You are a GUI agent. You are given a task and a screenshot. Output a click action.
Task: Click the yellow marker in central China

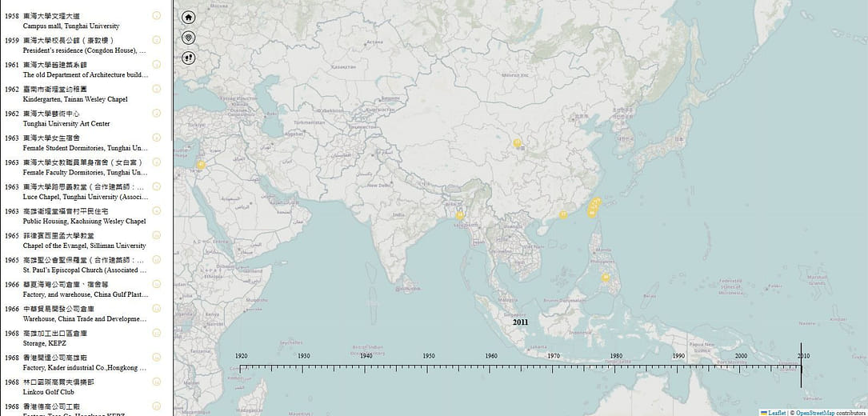[518, 144]
